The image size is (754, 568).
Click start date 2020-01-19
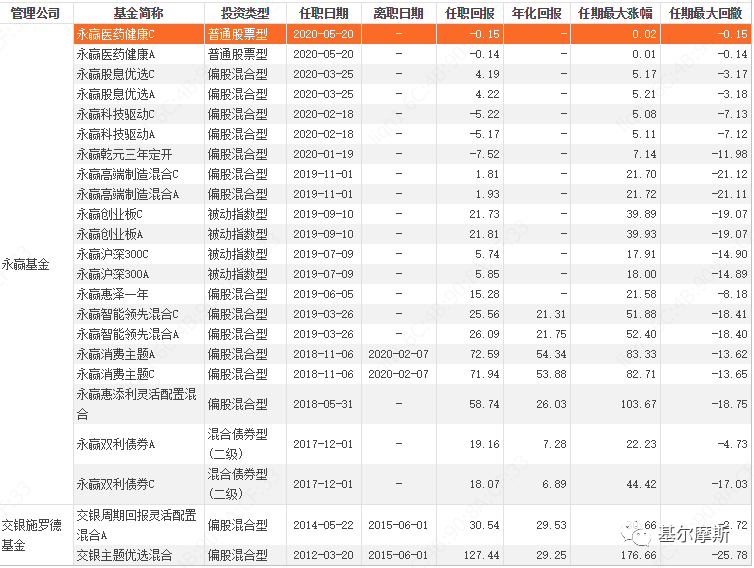point(323,154)
